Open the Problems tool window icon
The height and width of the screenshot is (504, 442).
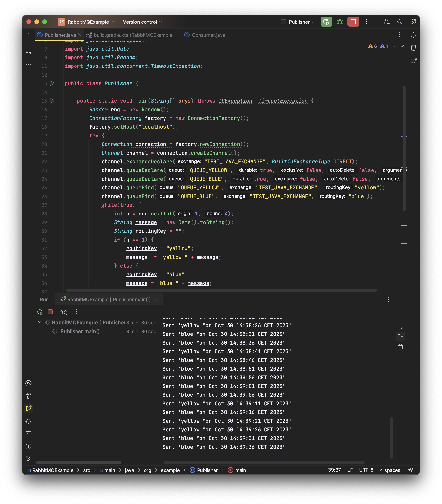click(x=28, y=446)
